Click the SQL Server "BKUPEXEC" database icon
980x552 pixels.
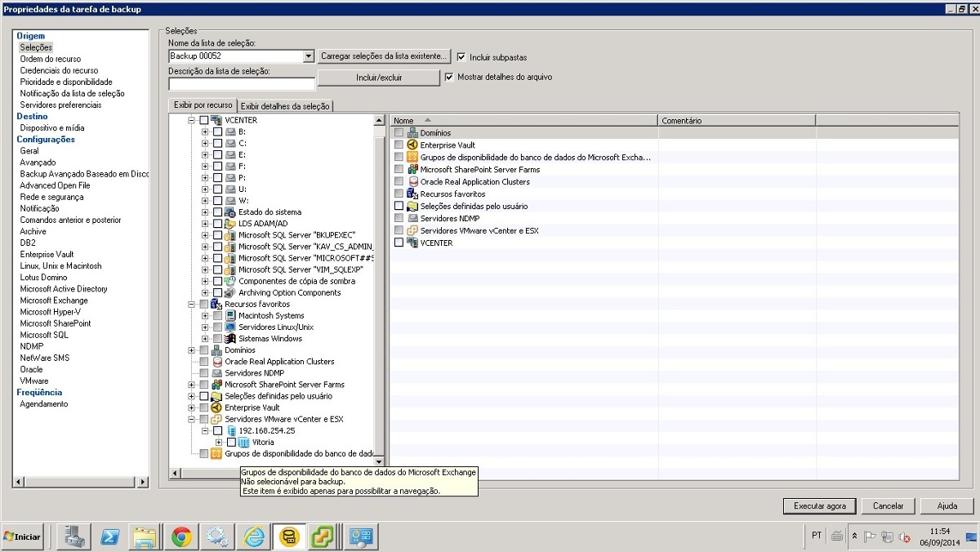click(x=230, y=235)
